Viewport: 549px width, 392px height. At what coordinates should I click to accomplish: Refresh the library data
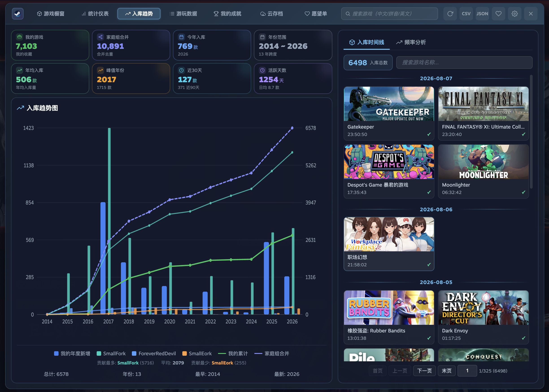coord(450,14)
